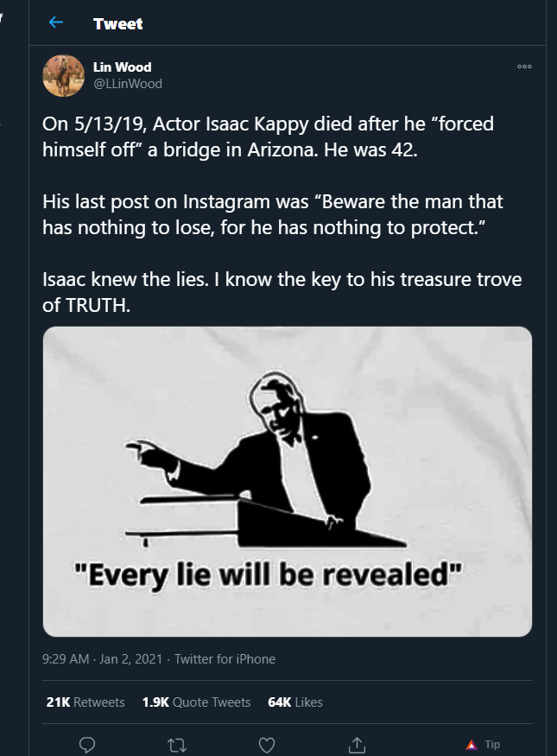Image resolution: width=557 pixels, height=756 pixels.
Task: View the 1.9K Quote Tweets list
Action: 196,702
